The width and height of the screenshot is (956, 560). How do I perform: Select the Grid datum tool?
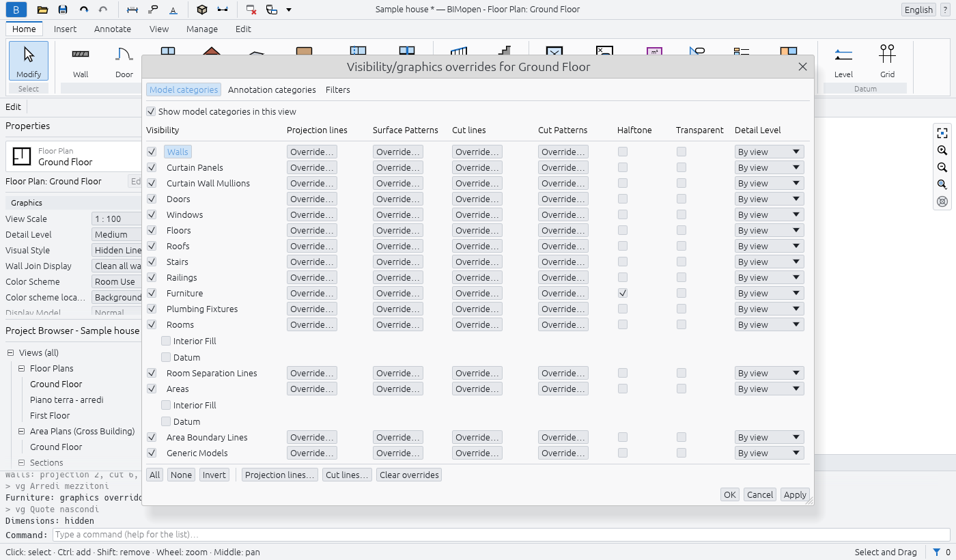pos(887,61)
